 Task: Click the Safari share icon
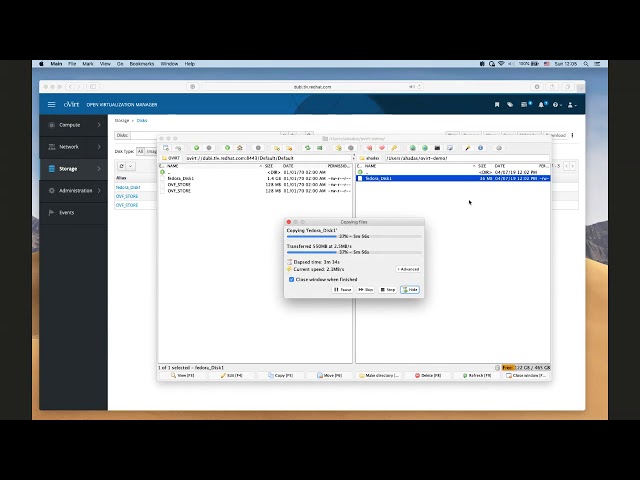pos(552,87)
